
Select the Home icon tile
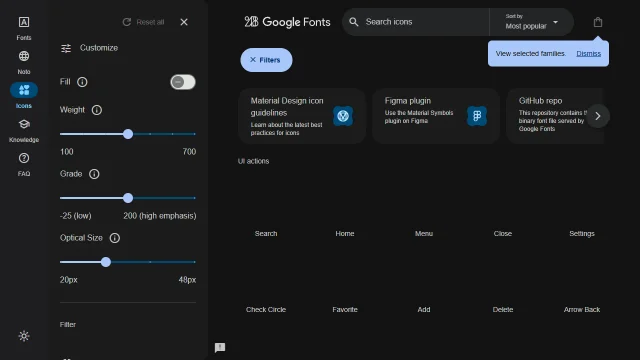pyautogui.click(x=345, y=210)
